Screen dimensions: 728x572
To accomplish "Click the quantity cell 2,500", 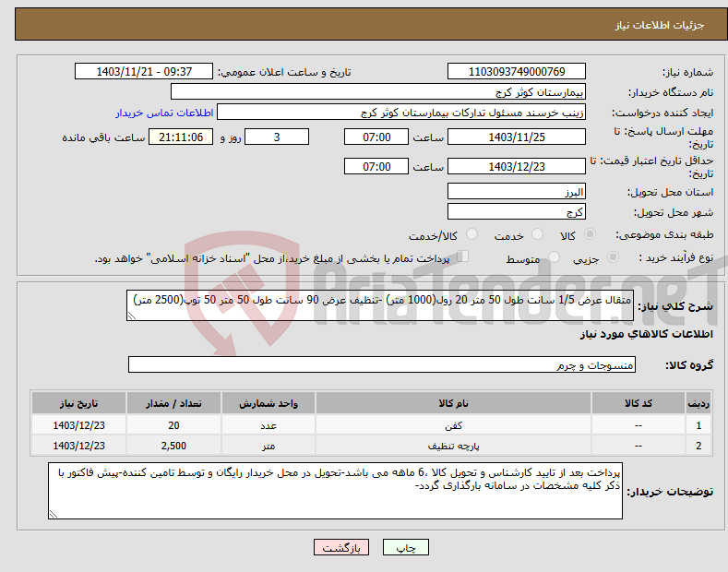I will pos(173,446).
